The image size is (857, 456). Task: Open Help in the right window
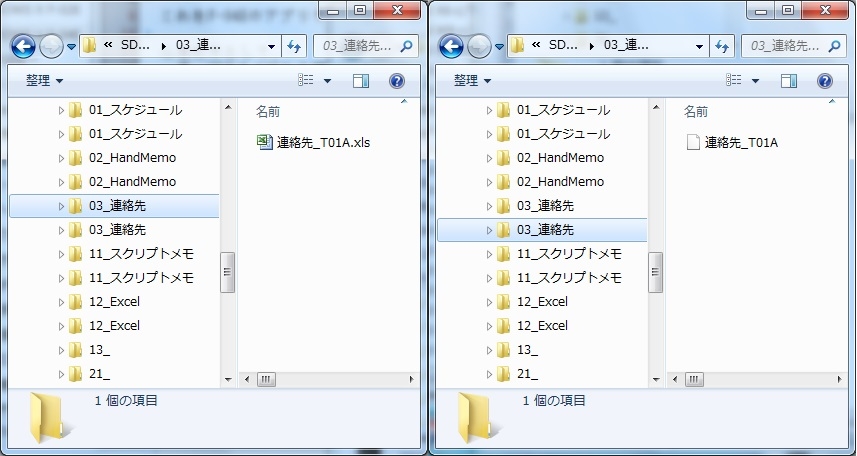pos(825,81)
